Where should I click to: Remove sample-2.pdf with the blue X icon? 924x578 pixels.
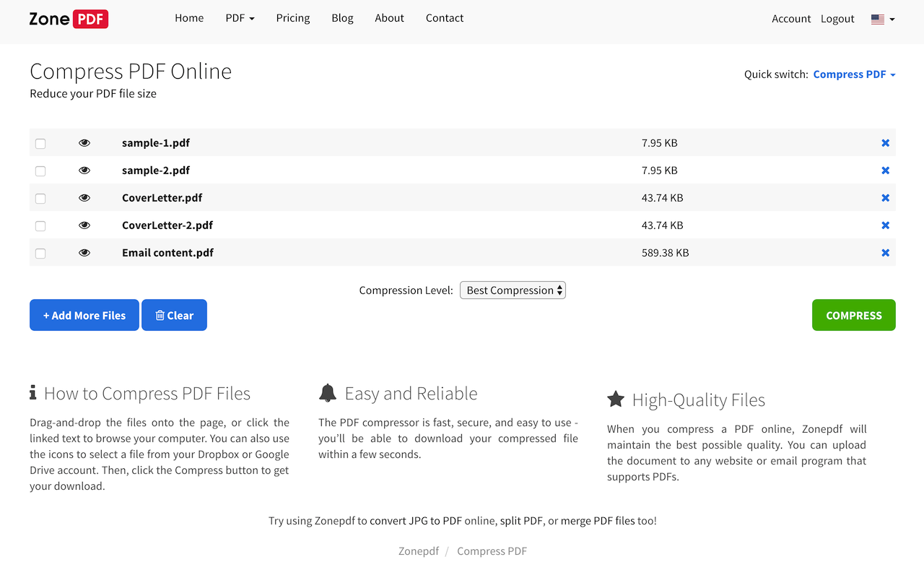[x=885, y=170]
